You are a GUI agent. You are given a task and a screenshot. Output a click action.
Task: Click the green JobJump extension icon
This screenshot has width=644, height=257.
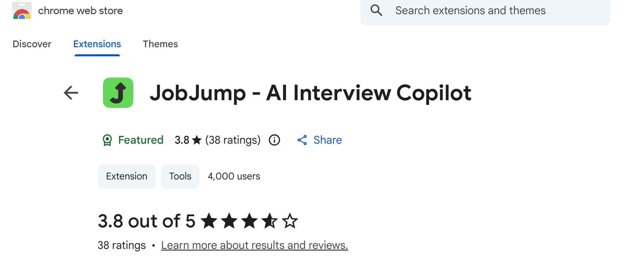118,93
